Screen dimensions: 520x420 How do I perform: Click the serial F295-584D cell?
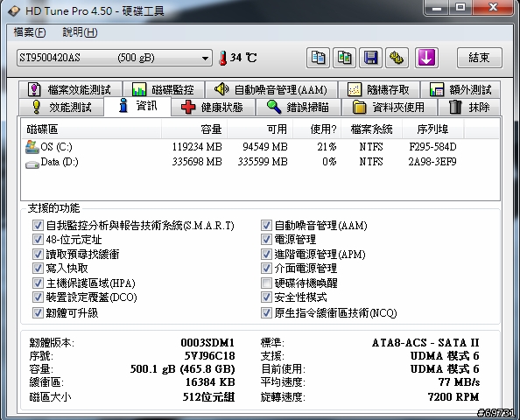pyautogui.click(x=432, y=146)
